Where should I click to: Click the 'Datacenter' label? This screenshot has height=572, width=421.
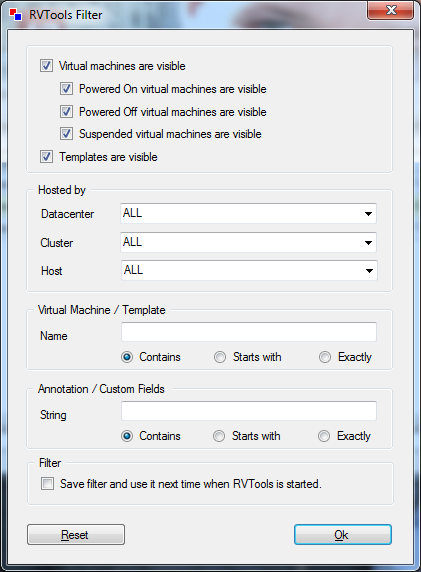coord(67,214)
